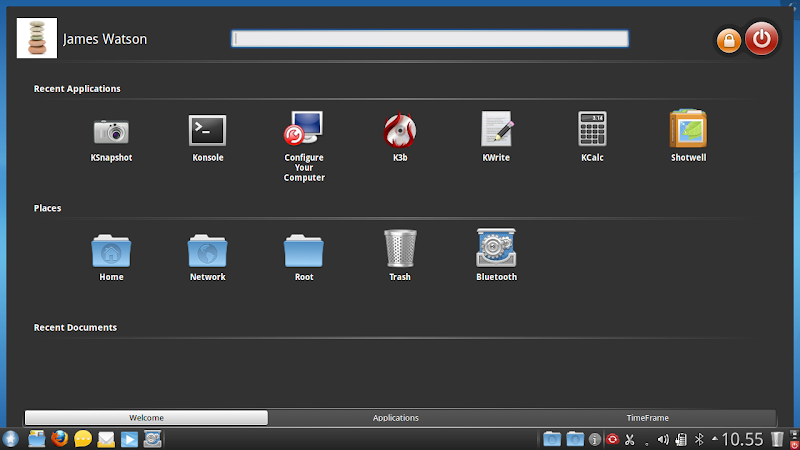Click James Watson's user avatar
Screen dimensions: 800x450
pyautogui.click(x=37, y=38)
